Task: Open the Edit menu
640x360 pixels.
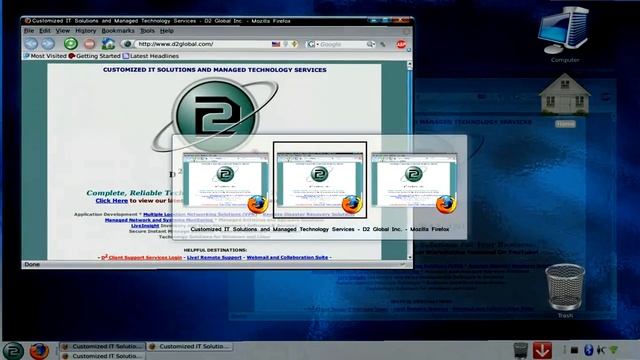Action: [45, 31]
